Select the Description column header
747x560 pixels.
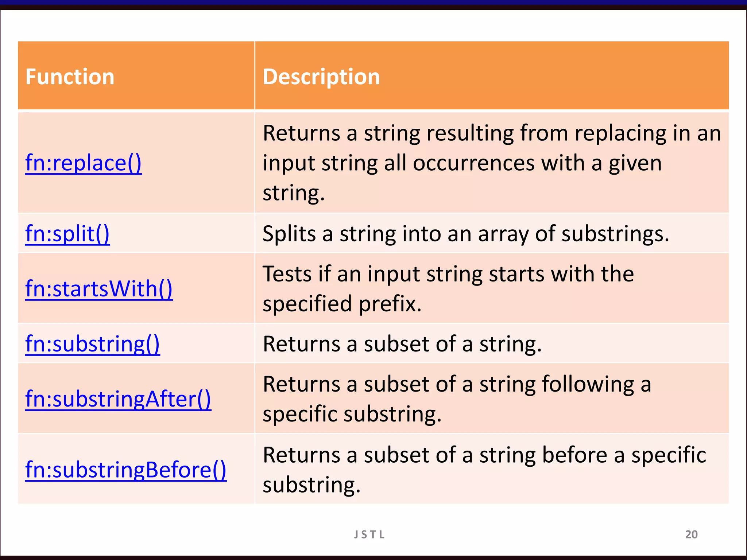click(x=321, y=77)
